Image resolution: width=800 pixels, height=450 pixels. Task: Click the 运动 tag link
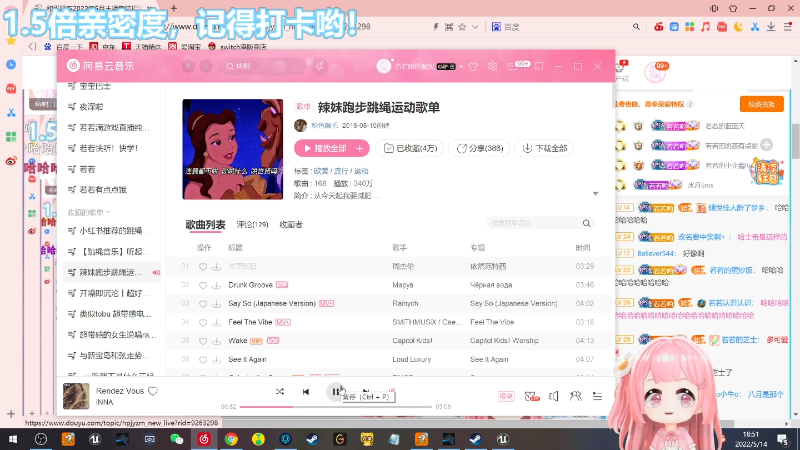[x=361, y=171]
